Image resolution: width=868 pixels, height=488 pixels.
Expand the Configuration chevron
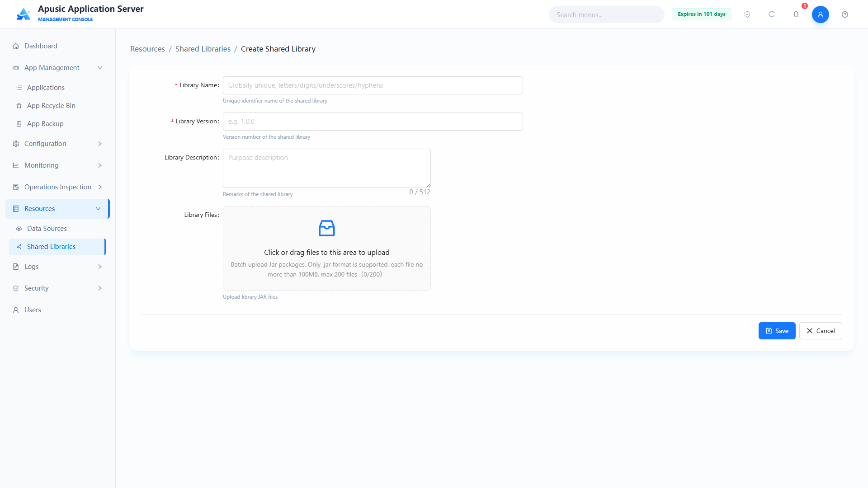click(x=100, y=144)
